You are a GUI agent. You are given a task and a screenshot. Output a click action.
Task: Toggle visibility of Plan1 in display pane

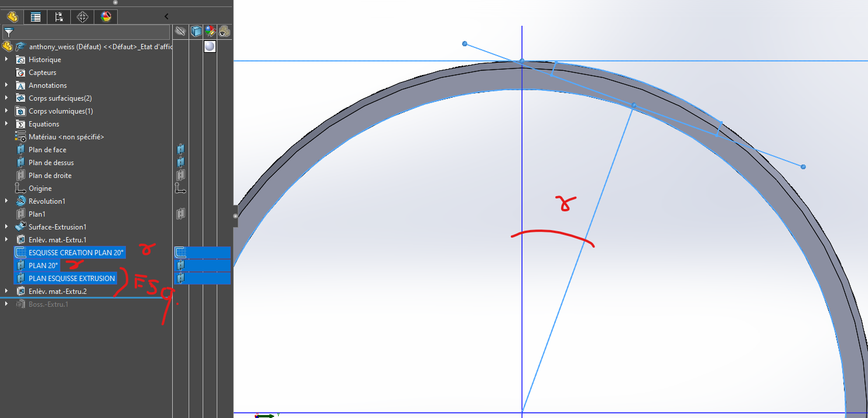point(181,214)
